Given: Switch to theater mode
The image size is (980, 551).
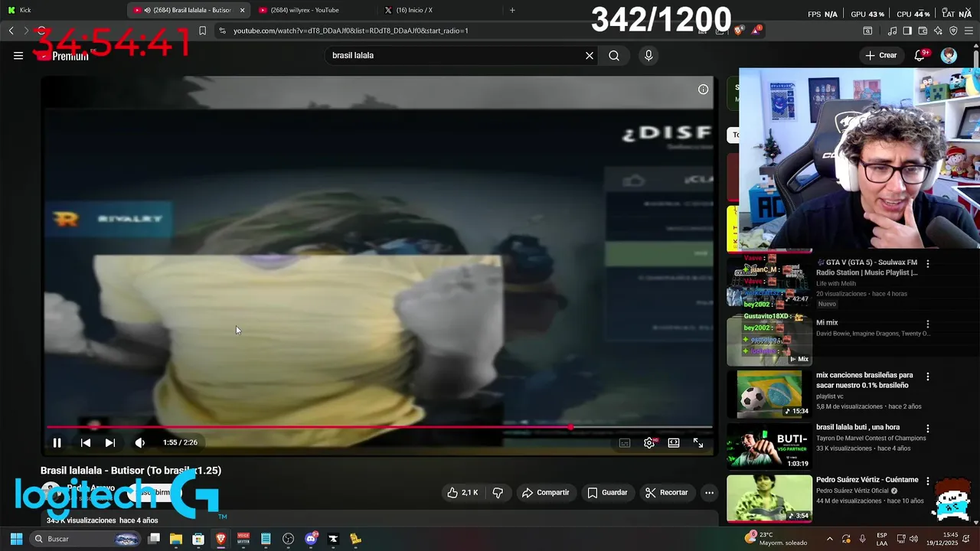Looking at the screenshot, I should (x=674, y=442).
